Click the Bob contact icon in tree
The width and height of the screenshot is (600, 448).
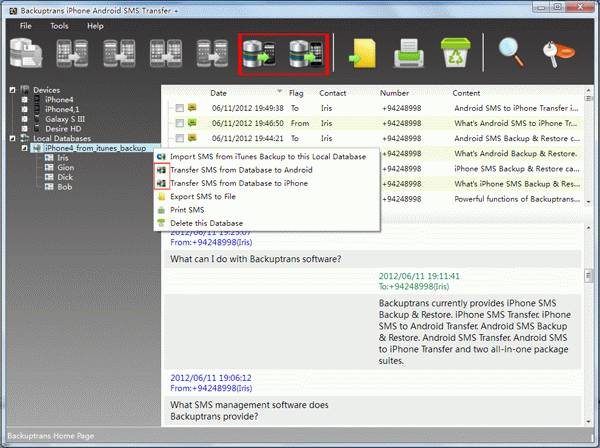point(49,187)
